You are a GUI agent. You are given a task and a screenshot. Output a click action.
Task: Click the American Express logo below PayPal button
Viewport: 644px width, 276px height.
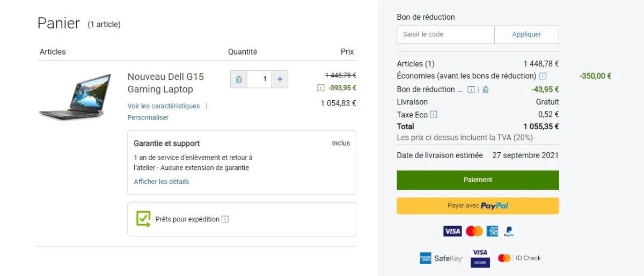pos(492,231)
